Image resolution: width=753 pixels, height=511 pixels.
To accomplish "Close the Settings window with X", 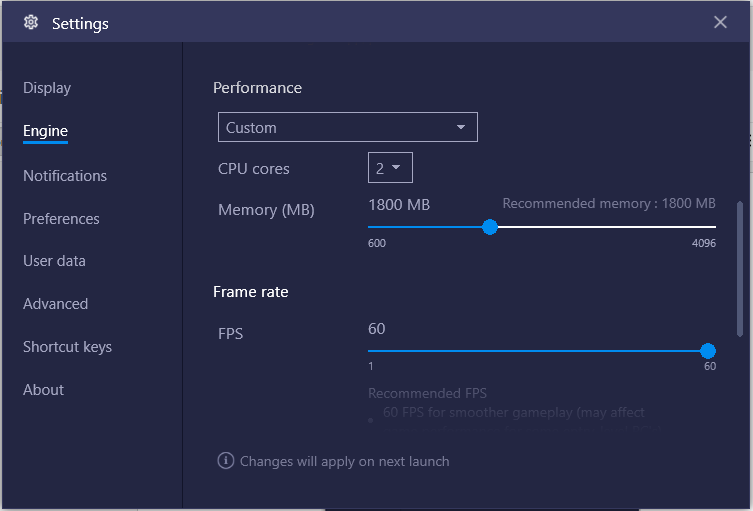I will 720,22.
